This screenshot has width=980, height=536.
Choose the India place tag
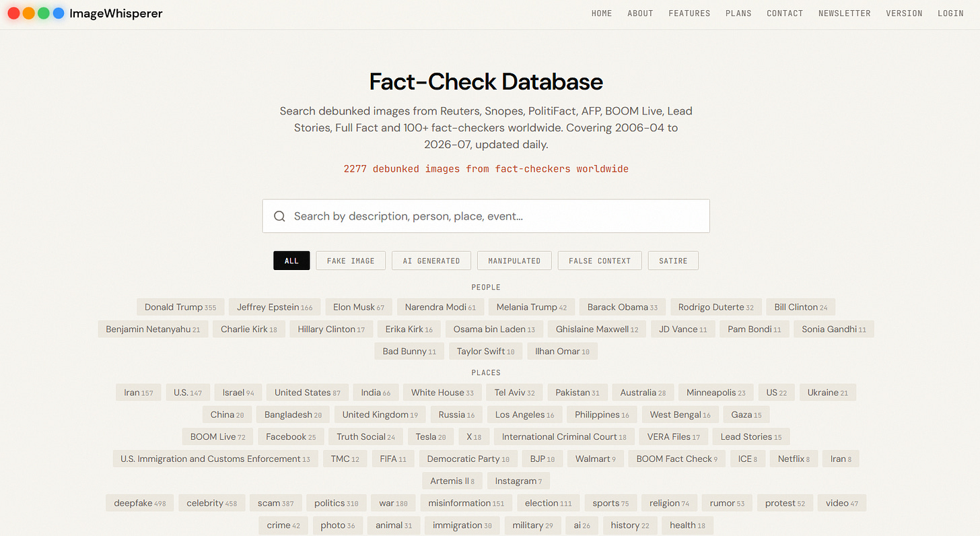click(376, 393)
